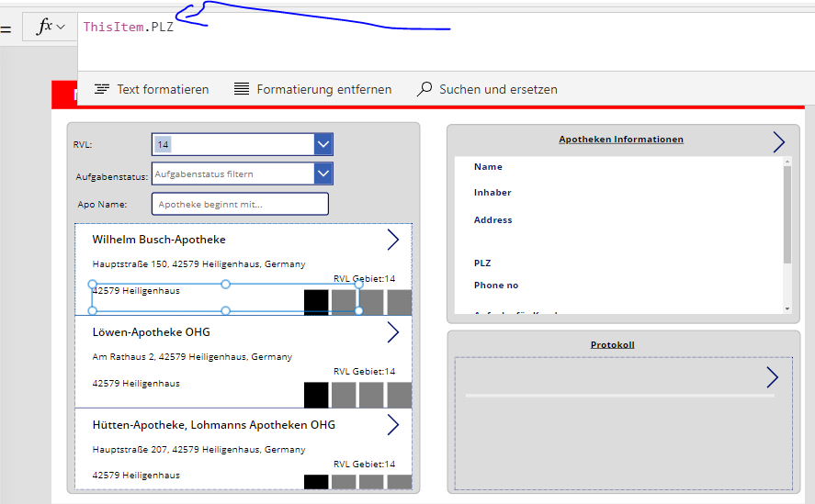Image resolution: width=815 pixels, height=504 pixels.
Task: Click the info panel vertical scrollbar thumb
Action: (x=787, y=215)
